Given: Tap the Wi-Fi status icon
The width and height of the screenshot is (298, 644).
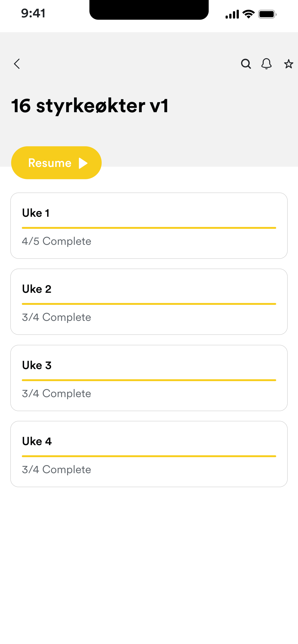Looking at the screenshot, I should 249,14.
